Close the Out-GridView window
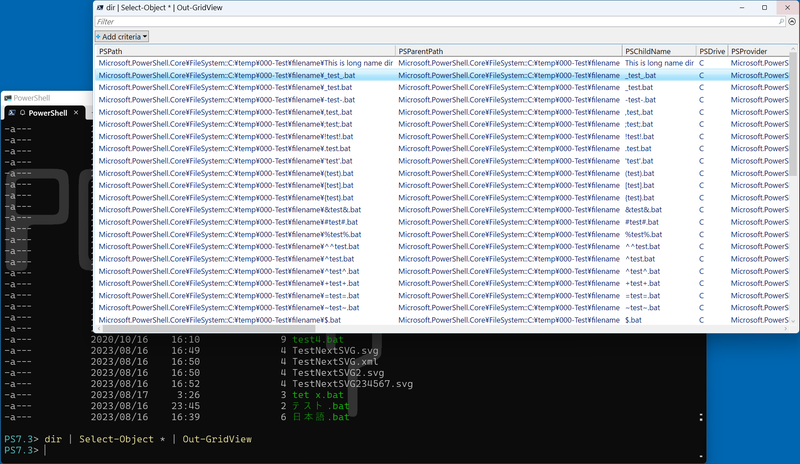The width and height of the screenshot is (800, 464). [785, 6]
